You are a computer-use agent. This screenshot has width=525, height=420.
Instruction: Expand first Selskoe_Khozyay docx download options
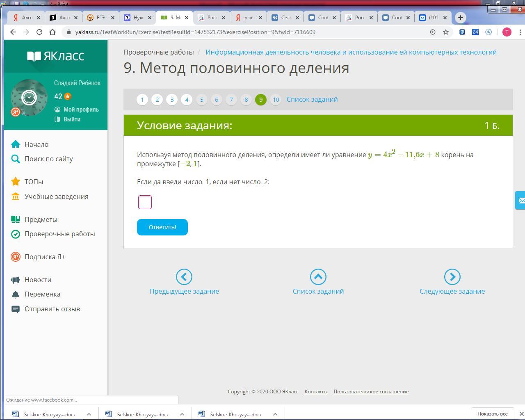click(x=89, y=414)
